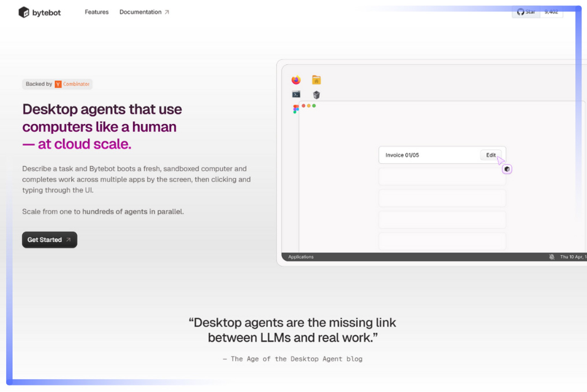Click the trash bin desktop icon
587x392 pixels.
pyautogui.click(x=316, y=95)
